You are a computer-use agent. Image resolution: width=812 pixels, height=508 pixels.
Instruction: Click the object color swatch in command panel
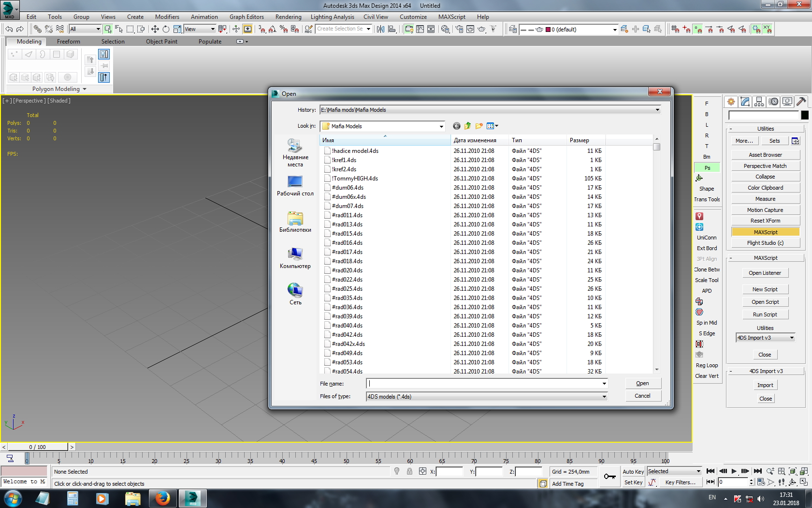[804, 115]
